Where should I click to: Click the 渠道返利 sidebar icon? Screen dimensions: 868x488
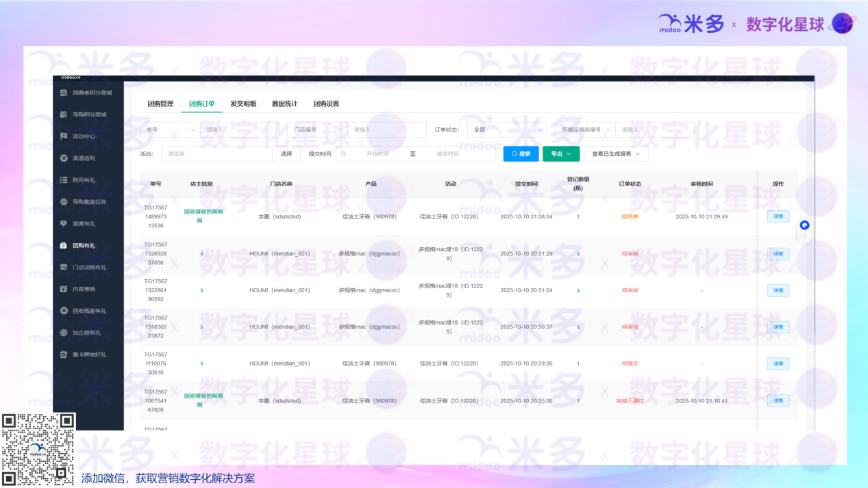[64, 158]
